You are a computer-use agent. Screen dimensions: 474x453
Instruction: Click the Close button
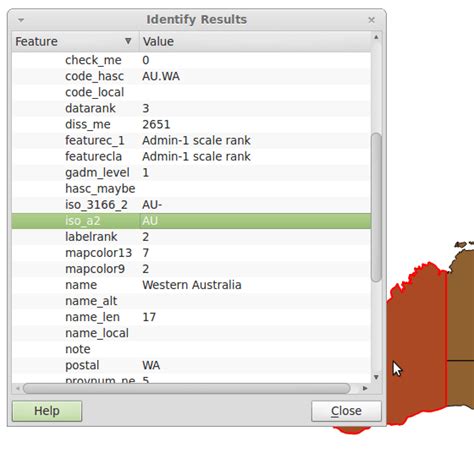pos(346,411)
